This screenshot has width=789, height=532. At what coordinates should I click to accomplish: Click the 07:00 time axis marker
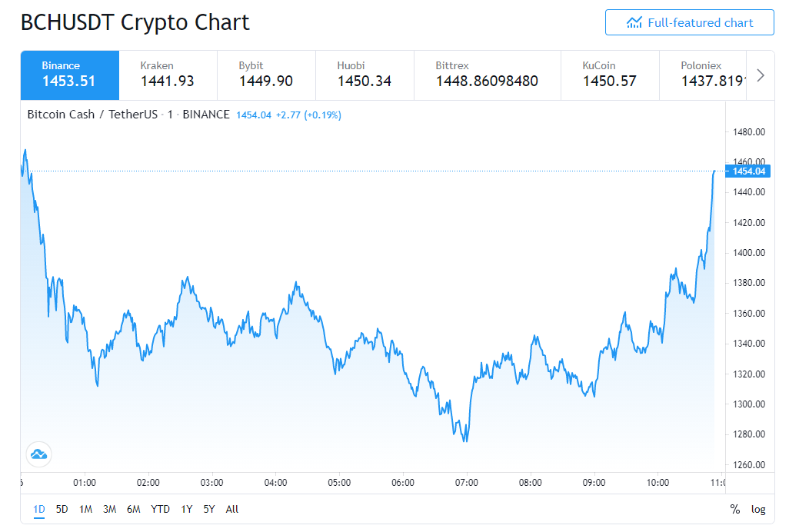point(467,483)
